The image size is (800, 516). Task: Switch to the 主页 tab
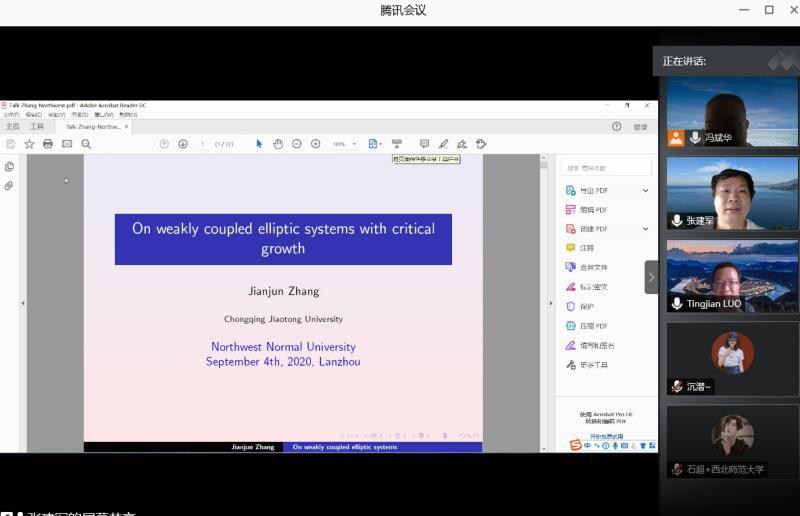click(12, 127)
